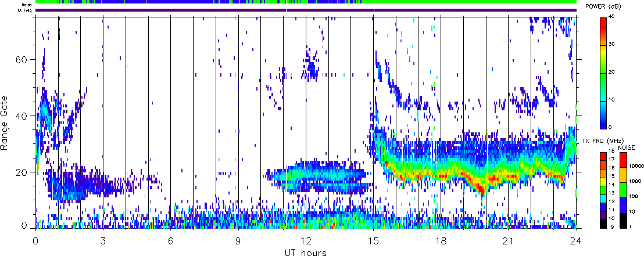Viewport: 644px width, 256px height.
Task: Click the 0 tick label on UT hours axis
Action: (35, 240)
